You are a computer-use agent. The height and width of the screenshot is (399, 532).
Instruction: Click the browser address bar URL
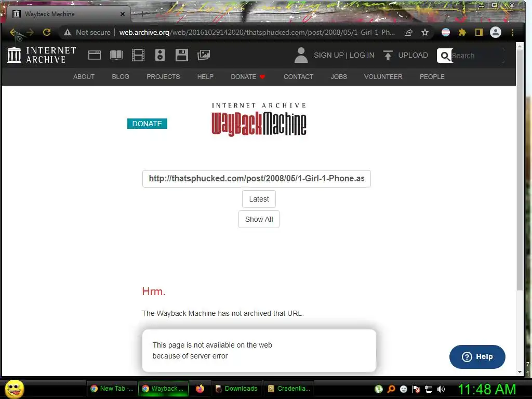[x=257, y=32]
